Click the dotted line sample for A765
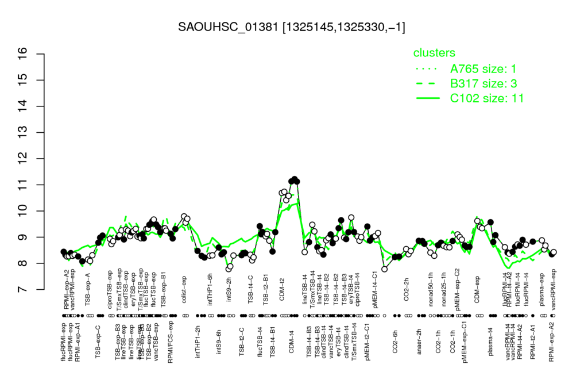 [428, 69]
